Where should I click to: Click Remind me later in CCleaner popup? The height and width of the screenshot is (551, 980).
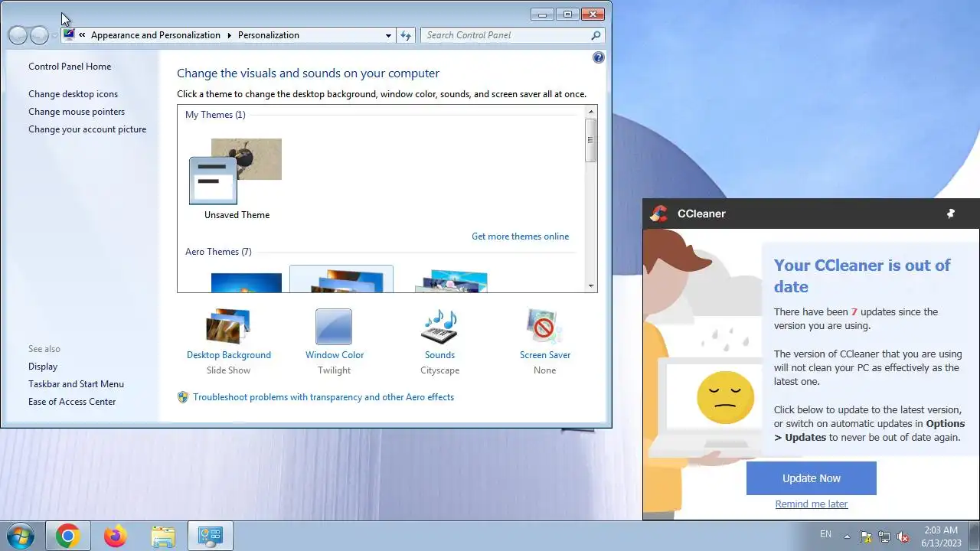pyautogui.click(x=812, y=504)
